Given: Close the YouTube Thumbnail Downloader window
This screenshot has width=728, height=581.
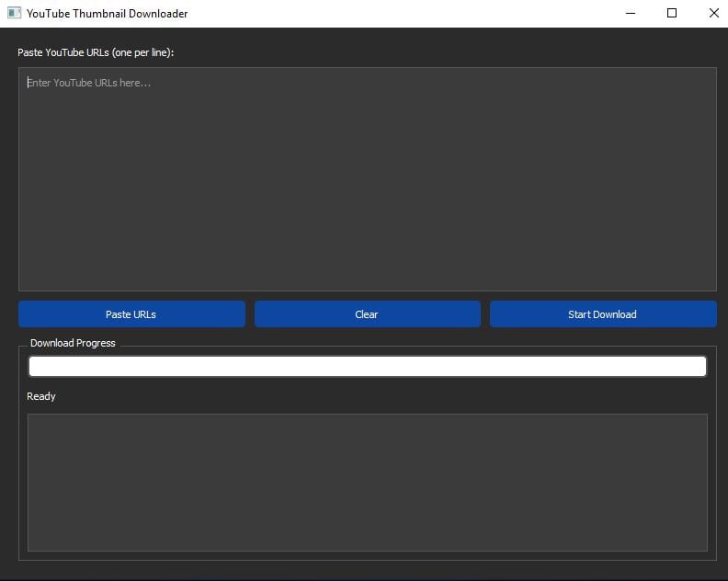Looking at the screenshot, I should pos(714,14).
